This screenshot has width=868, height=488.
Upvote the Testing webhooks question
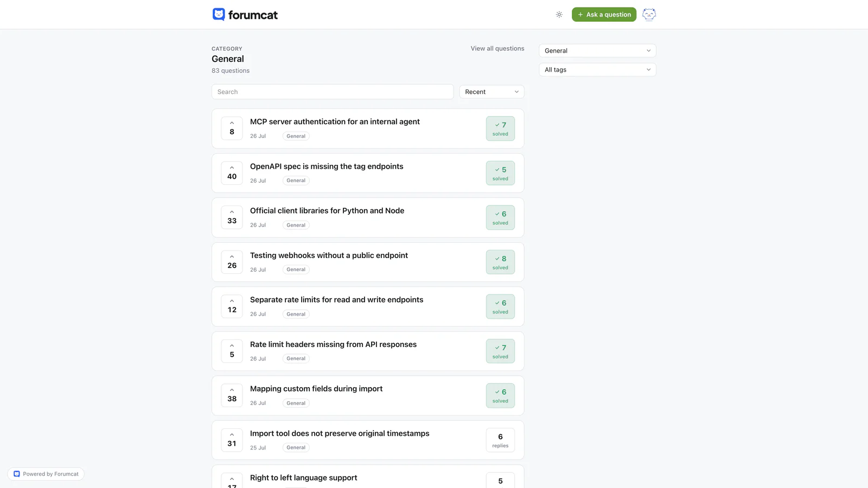(x=232, y=262)
